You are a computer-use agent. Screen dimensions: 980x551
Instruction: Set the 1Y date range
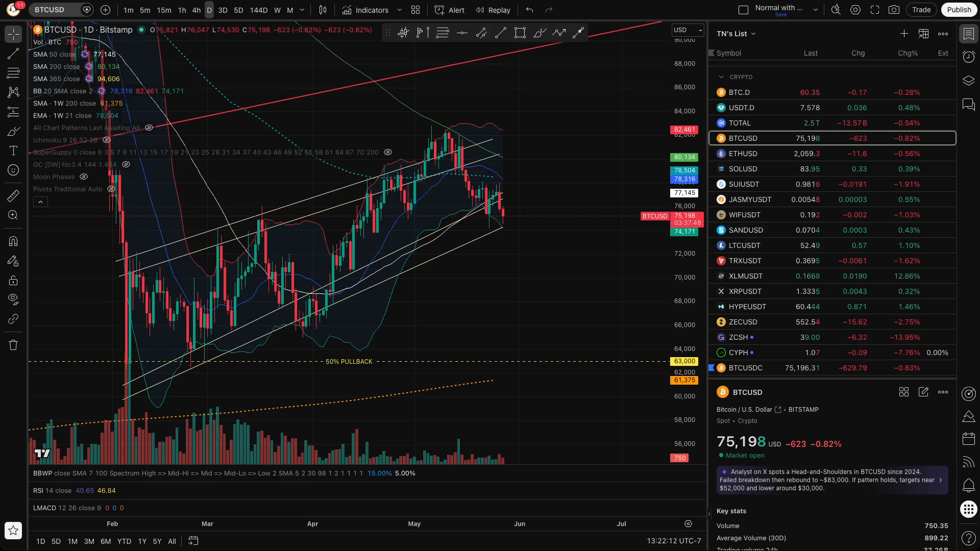142,541
